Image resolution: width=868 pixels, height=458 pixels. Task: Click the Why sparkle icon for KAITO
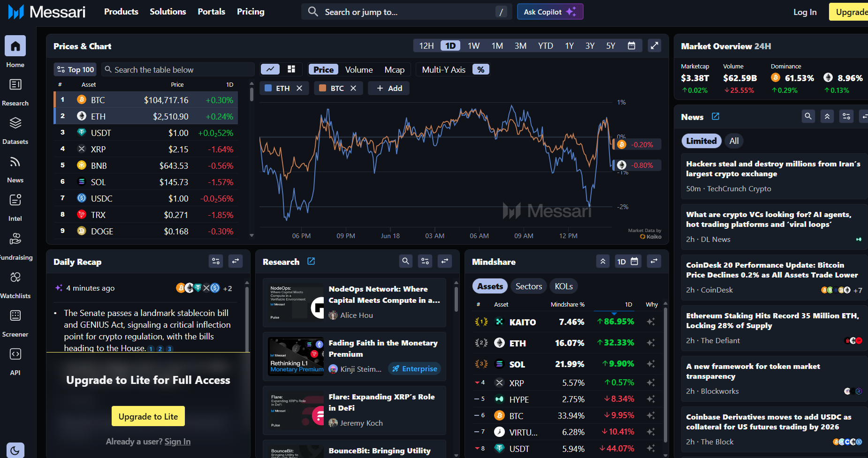click(651, 322)
